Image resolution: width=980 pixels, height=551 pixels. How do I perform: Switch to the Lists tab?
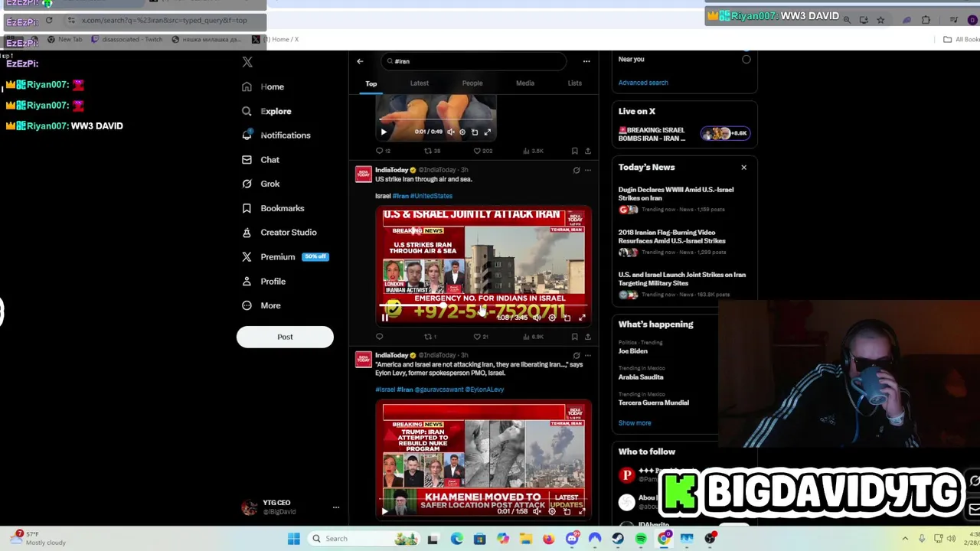[x=575, y=83]
